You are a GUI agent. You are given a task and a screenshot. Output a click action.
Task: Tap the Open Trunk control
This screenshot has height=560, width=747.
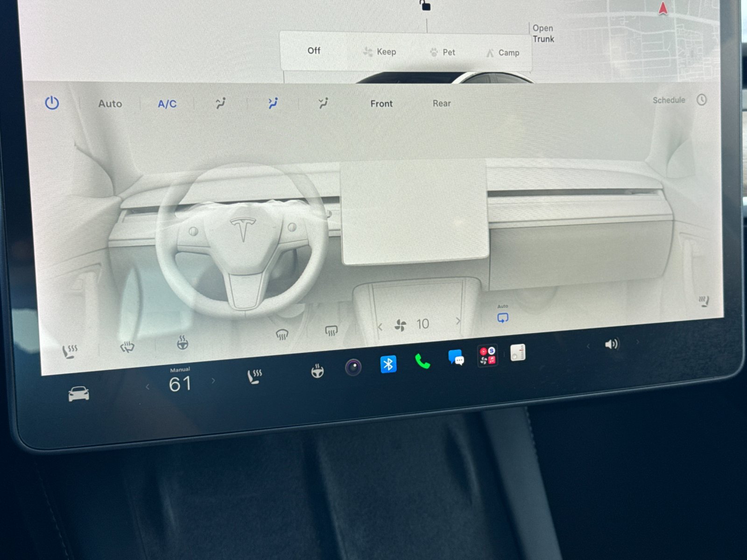pyautogui.click(x=543, y=34)
